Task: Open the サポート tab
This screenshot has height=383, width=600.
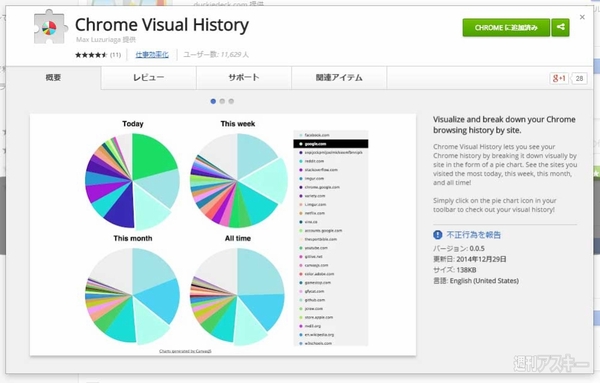Action: click(244, 78)
